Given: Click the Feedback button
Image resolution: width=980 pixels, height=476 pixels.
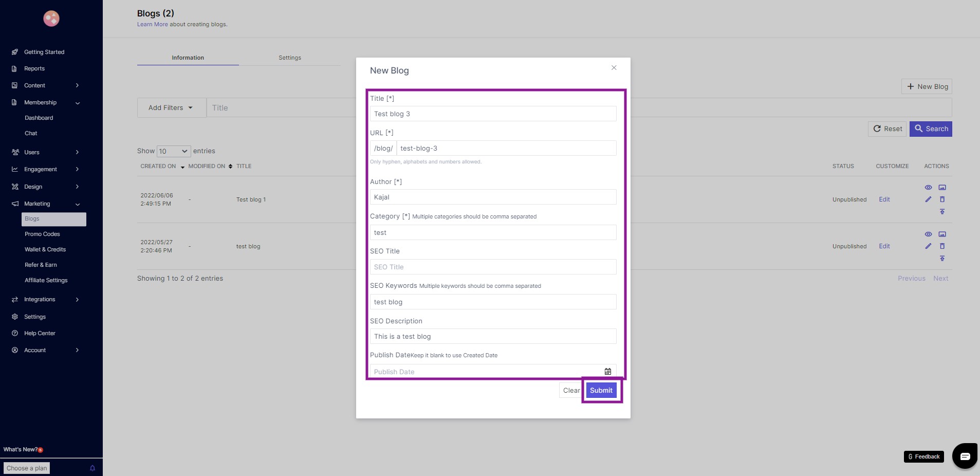Looking at the screenshot, I should [x=923, y=456].
